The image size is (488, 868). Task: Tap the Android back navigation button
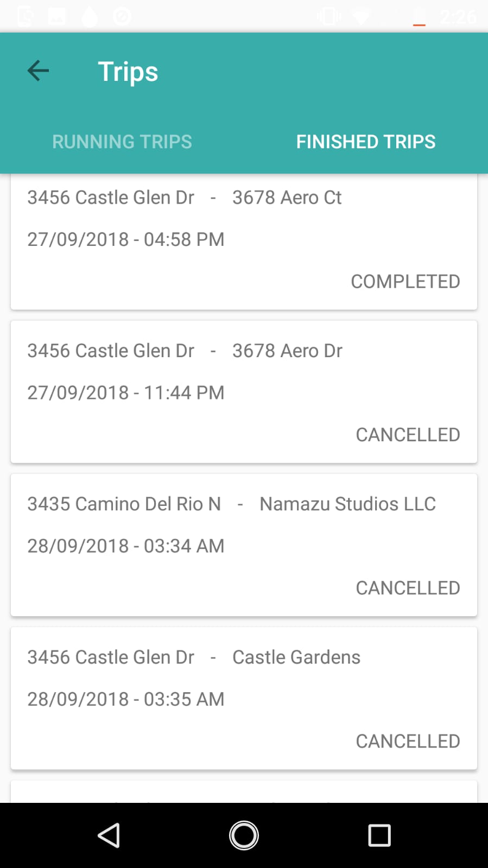click(109, 835)
